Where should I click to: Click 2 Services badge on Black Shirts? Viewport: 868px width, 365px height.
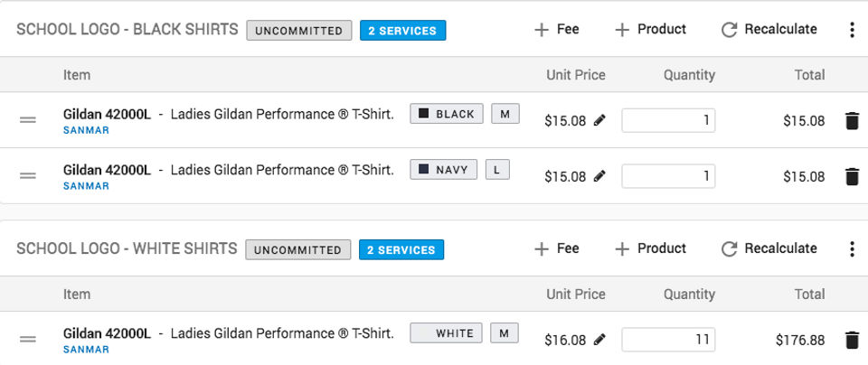(x=402, y=31)
